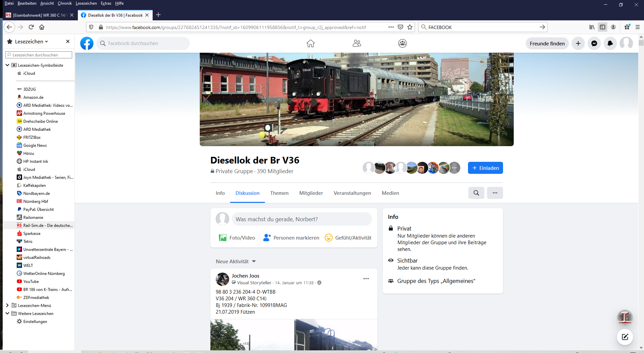Open the Friends icon in Facebook header
This screenshot has width=644, height=353.
click(357, 43)
